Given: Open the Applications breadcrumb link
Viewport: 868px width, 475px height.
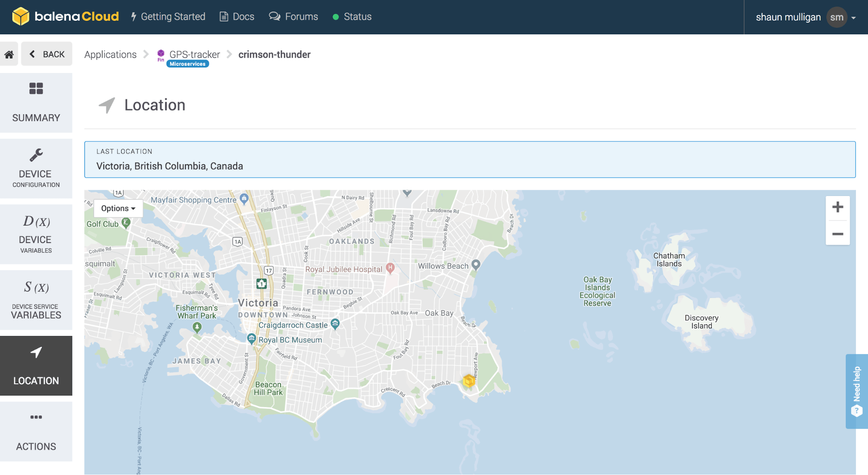Looking at the screenshot, I should 110,54.
